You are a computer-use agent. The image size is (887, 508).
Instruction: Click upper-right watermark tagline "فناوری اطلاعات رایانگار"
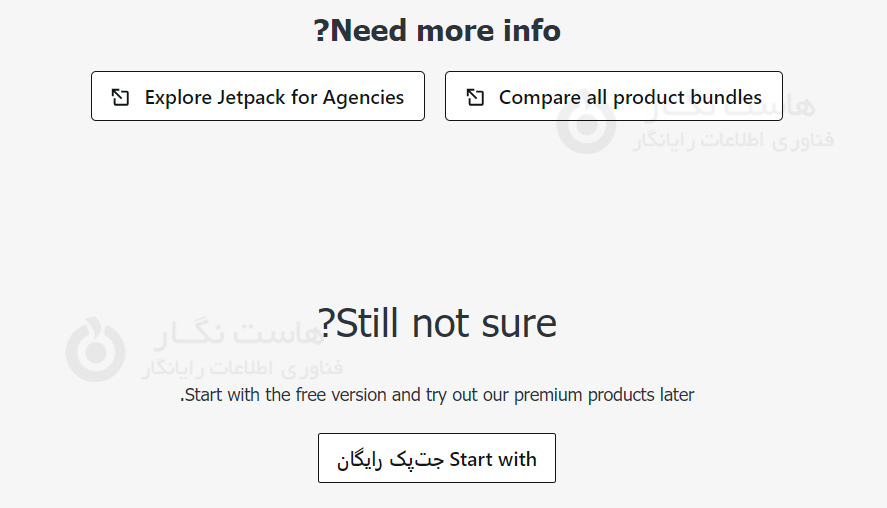733,141
